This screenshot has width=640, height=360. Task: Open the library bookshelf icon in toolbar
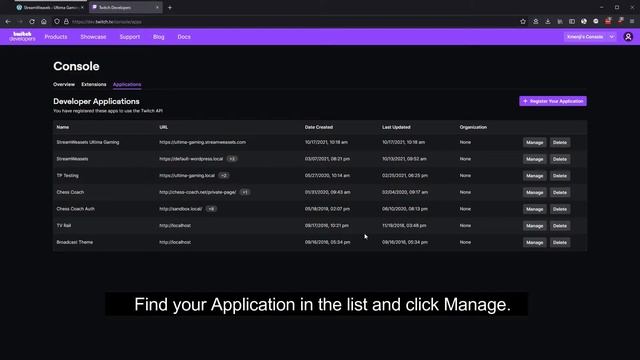coord(560,21)
